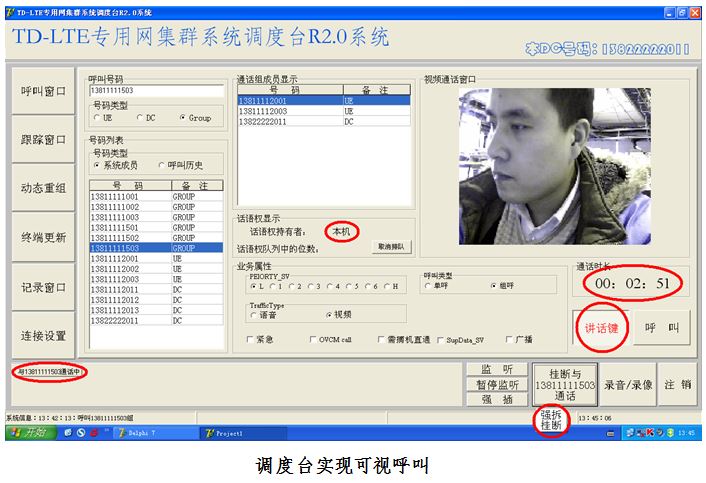Viewport: 706px width, 483px height.
Task: Select the UE number type radio
Action: pos(97,118)
